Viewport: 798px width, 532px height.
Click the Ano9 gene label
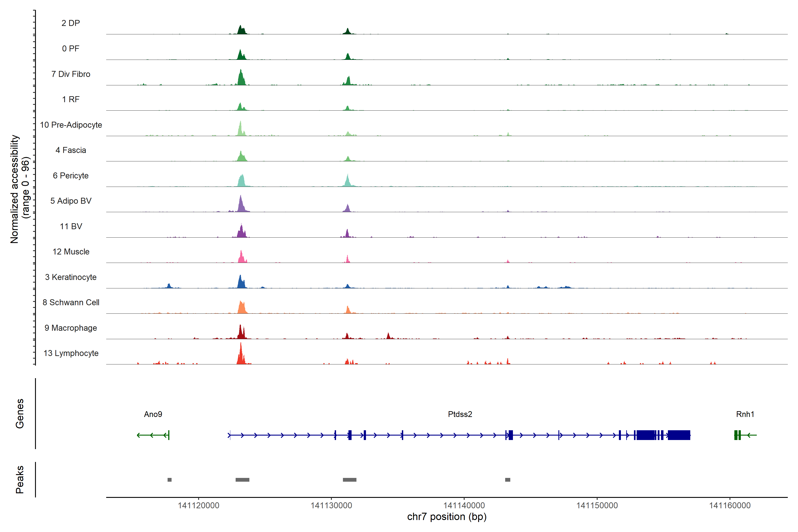pyautogui.click(x=153, y=414)
